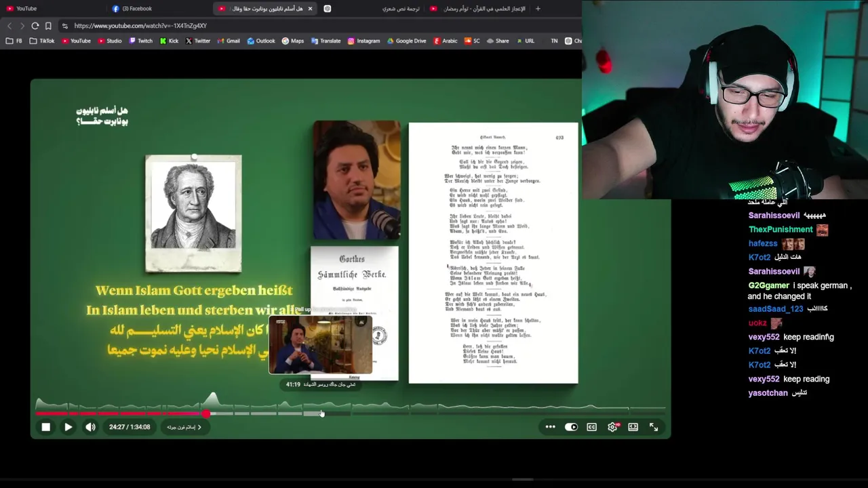The width and height of the screenshot is (868, 488).
Task: Click chat username ThexPunishment
Action: pyautogui.click(x=781, y=230)
